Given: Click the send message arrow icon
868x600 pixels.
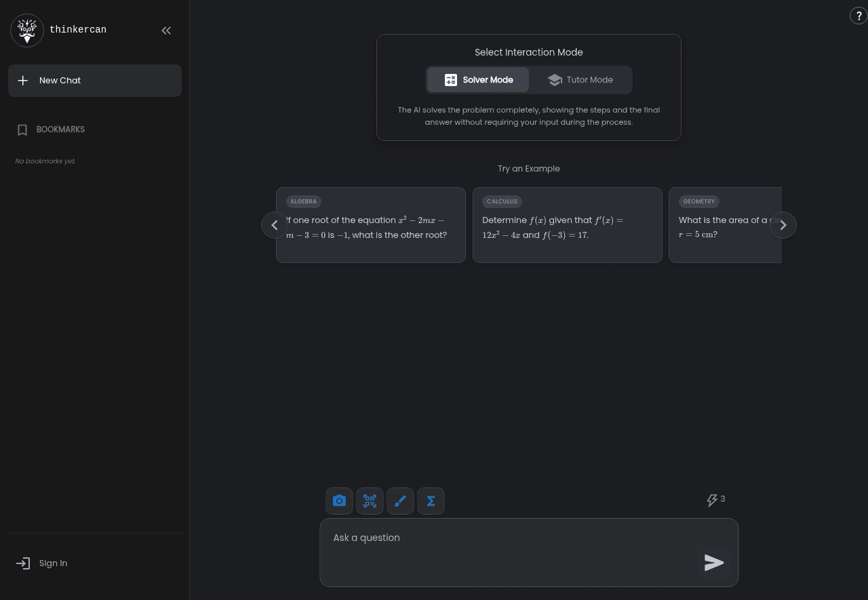Looking at the screenshot, I should pyautogui.click(x=714, y=563).
